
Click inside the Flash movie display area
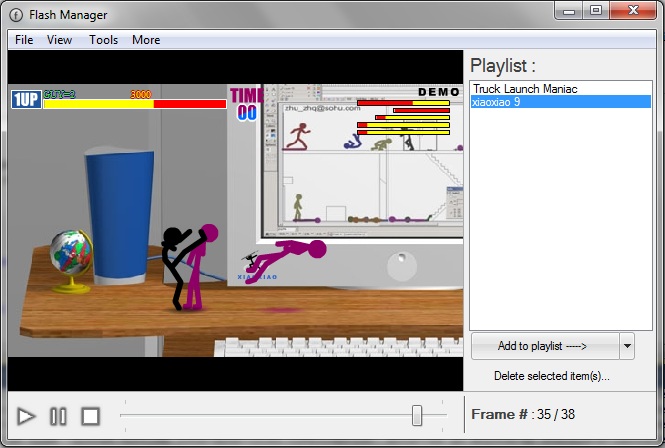pyautogui.click(x=235, y=220)
